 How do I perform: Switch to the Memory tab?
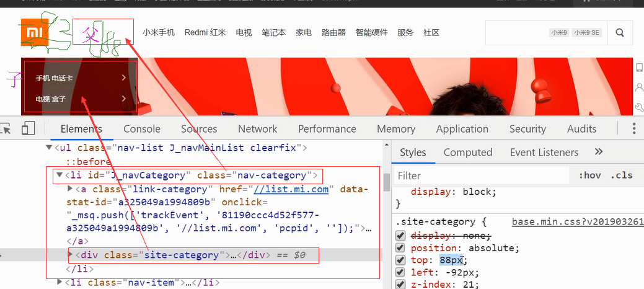(x=396, y=128)
